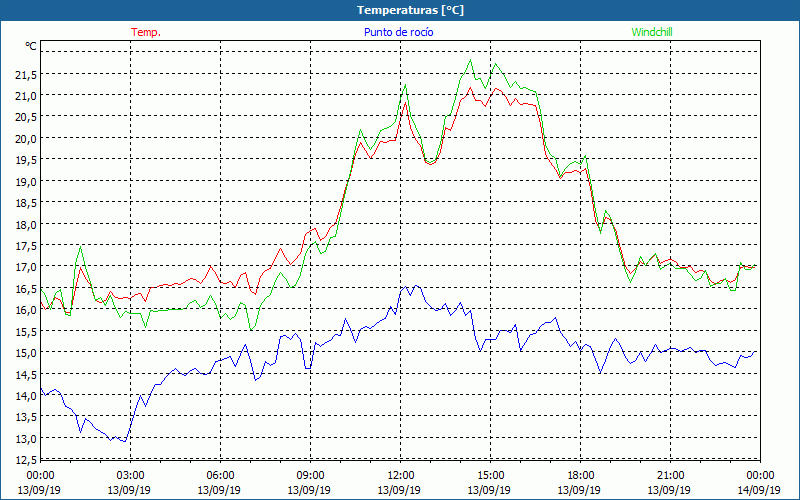The image size is (800, 500).
Task: Click the 21,5 y-axis value
Action: pos(26,76)
